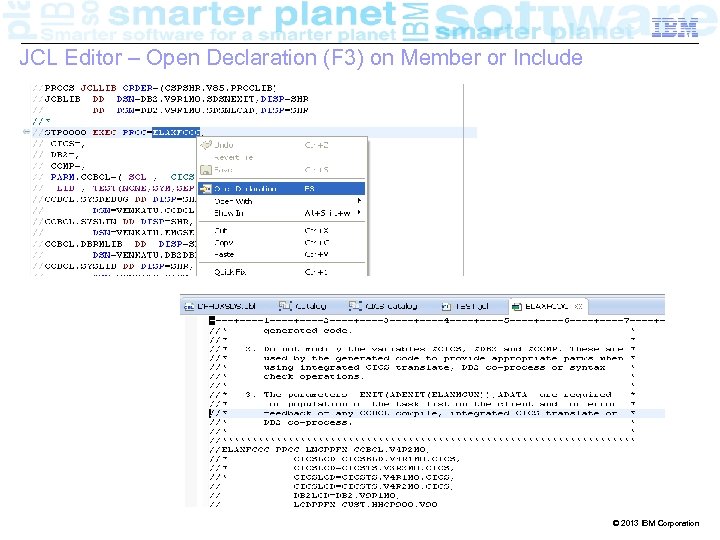Click the highlighted ELAXFCOC procedure name
This screenshot has width=720, height=540.
[x=176, y=132]
